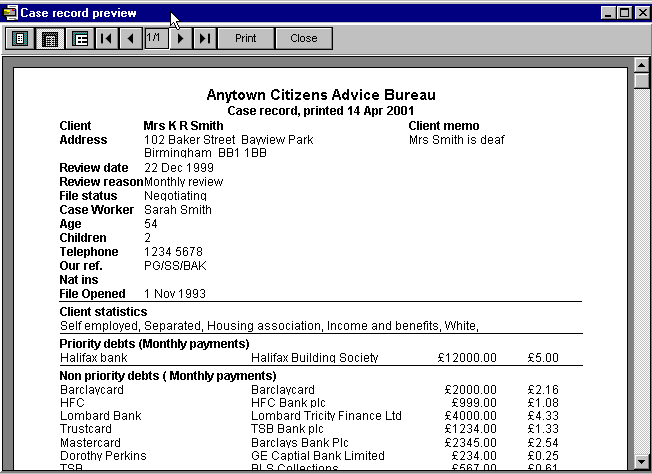Jump to the last page of the preview
The width and height of the screenshot is (652, 474).
coord(204,38)
